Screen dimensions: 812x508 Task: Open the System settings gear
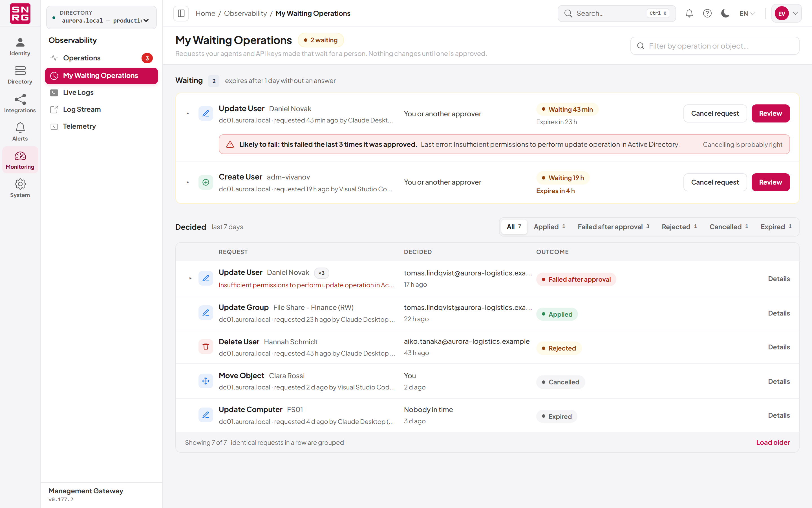(x=20, y=188)
